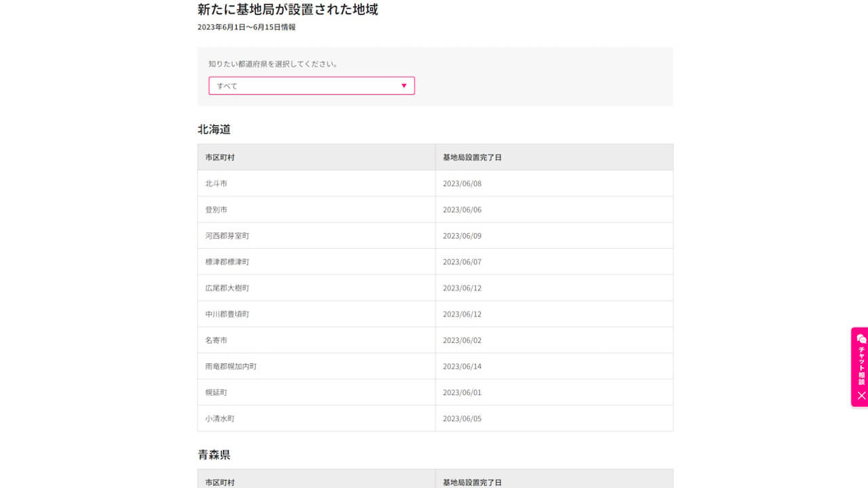The image size is (868, 488).
Task: Click the 北海道 section heading
Action: [213, 129]
